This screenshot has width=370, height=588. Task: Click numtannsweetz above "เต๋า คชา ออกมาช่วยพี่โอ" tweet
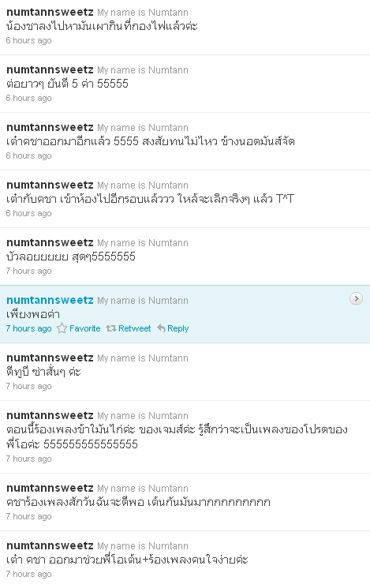tap(50, 545)
